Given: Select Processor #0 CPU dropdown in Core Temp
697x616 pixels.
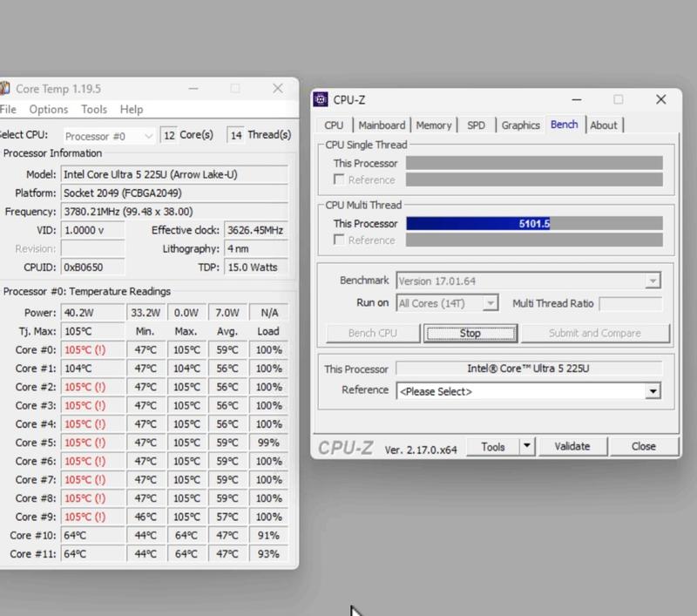Looking at the screenshot, I should pyautogui.click(x=109, y=136).
